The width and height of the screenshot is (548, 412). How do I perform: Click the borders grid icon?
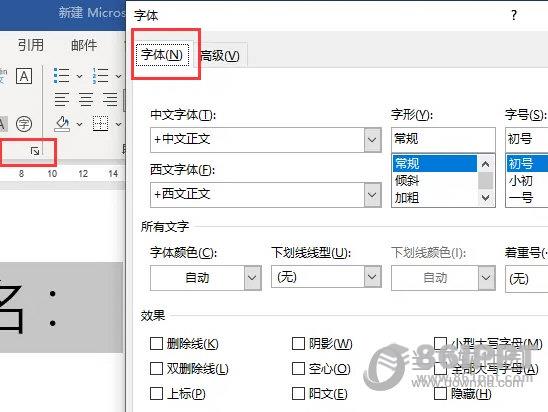tap(100, 124)
